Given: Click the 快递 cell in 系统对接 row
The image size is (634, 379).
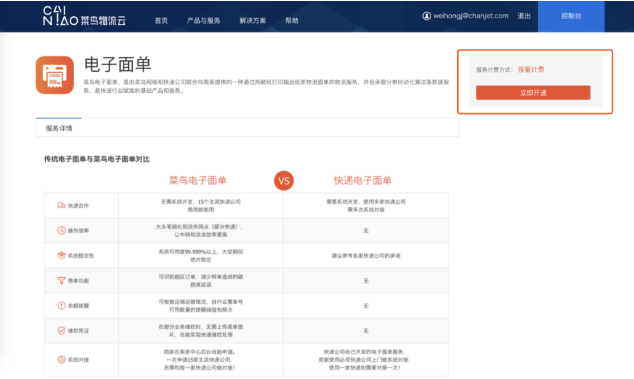Looking at the screenshot, I should click(x=366, y=360).
